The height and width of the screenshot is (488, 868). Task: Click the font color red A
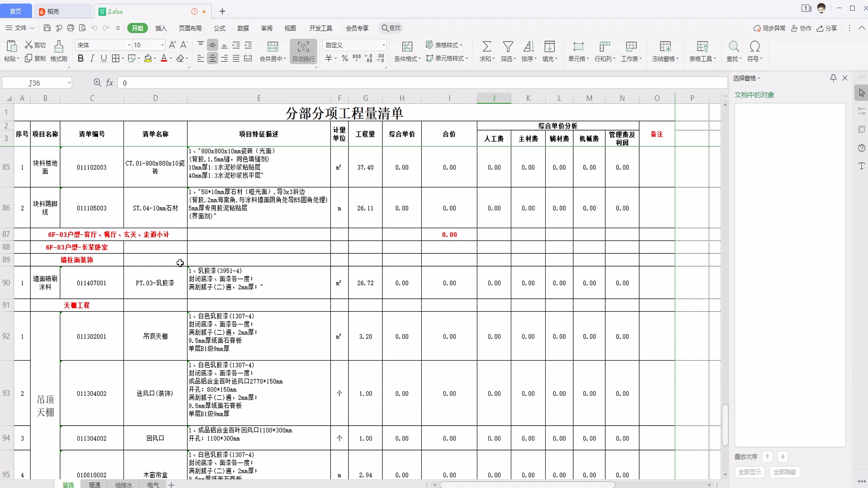click(x=164, y=58)
